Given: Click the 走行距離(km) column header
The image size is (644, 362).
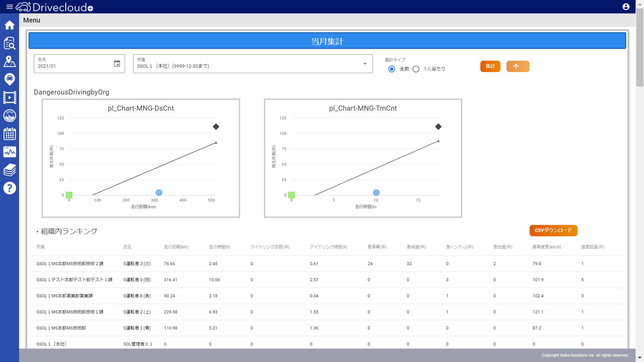Looking at the screenshot, I should pos(176,247).
